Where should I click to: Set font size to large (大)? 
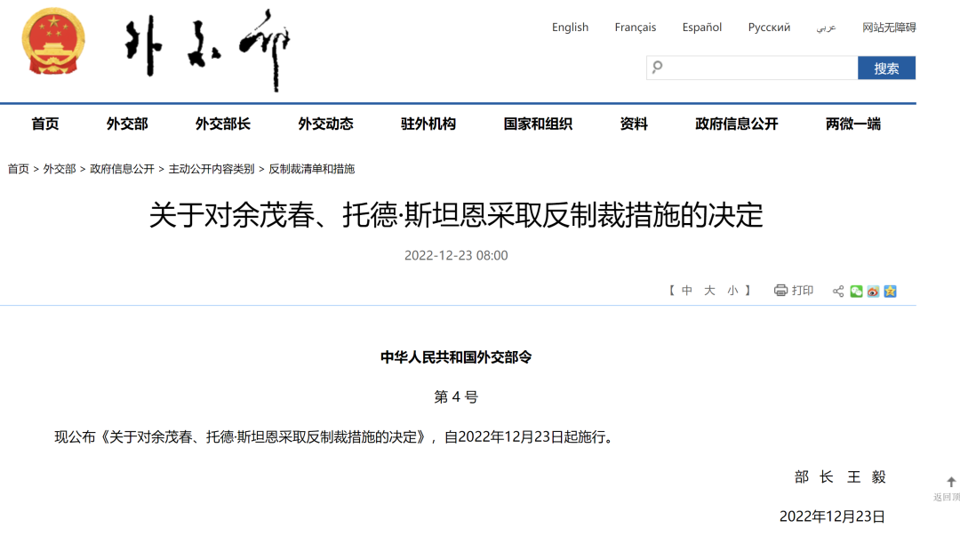[x=709, y=291]
